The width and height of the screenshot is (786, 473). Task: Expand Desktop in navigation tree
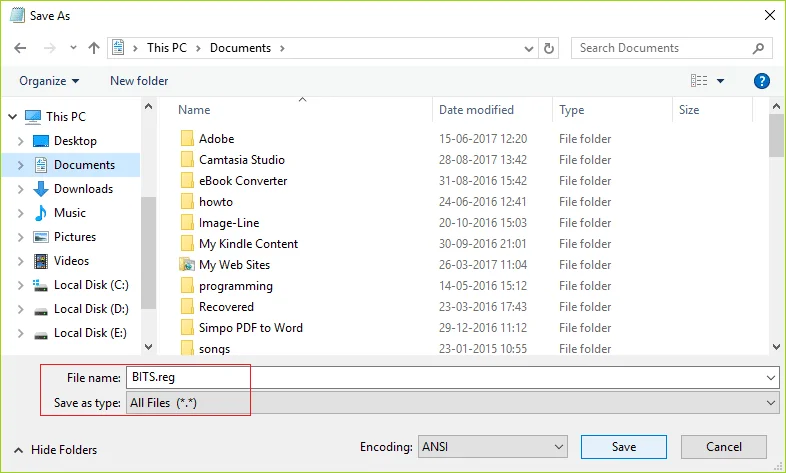tap(21, 141)
